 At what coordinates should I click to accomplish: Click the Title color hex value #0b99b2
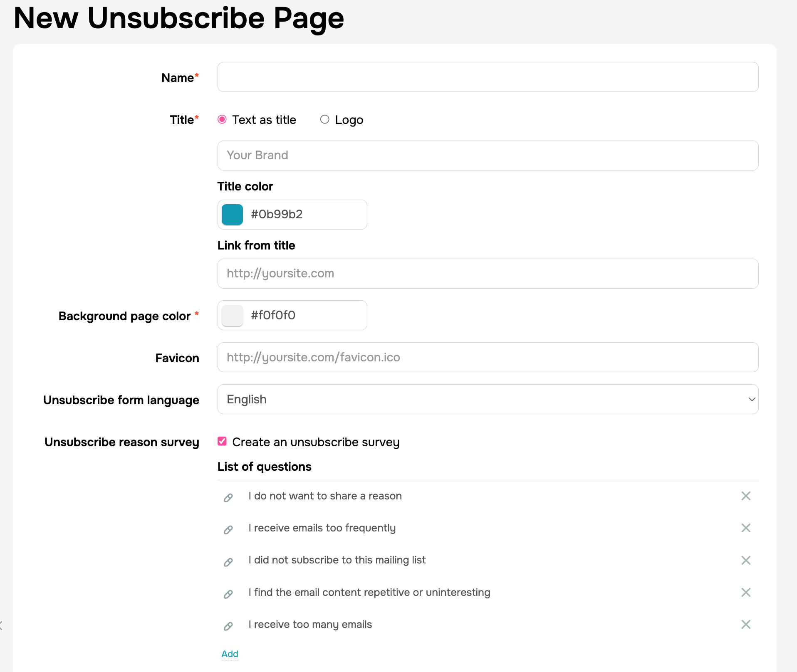point(277,214)
